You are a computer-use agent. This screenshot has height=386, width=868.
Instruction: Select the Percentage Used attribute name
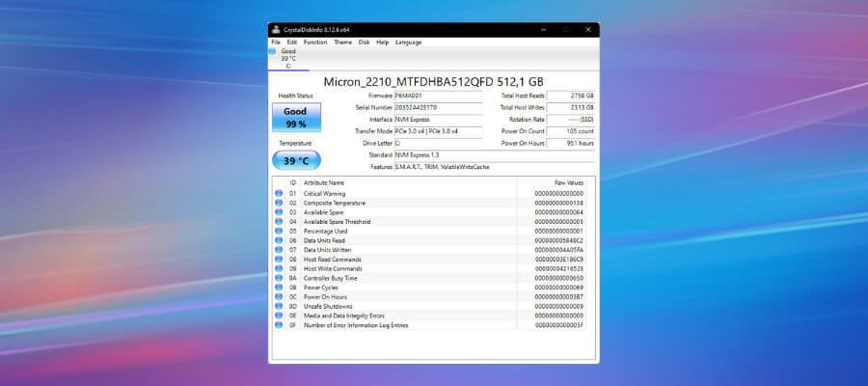(326, 232)
